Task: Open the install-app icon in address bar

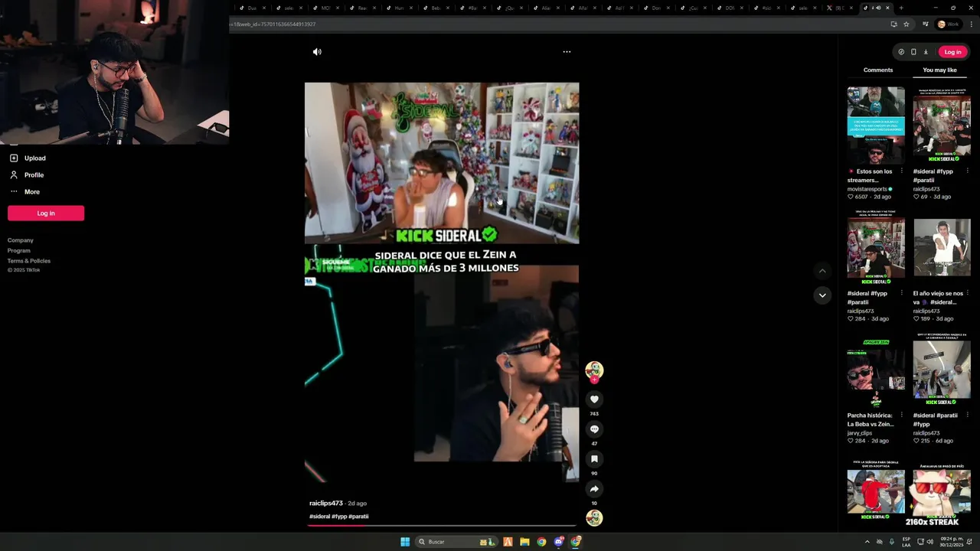Action: pyautogui.click(x=893, y=24)
